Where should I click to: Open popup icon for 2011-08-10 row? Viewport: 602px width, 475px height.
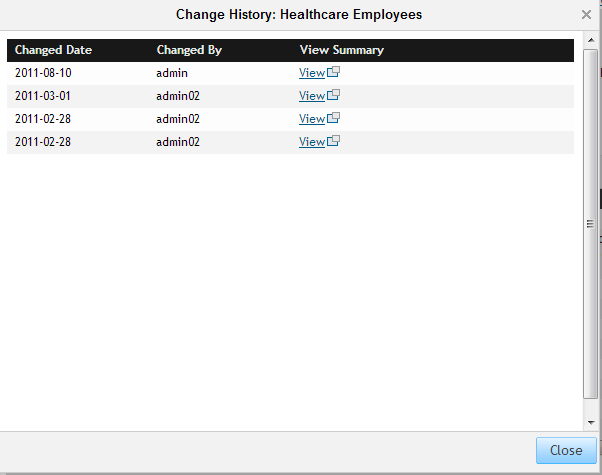tap(333, 72)
